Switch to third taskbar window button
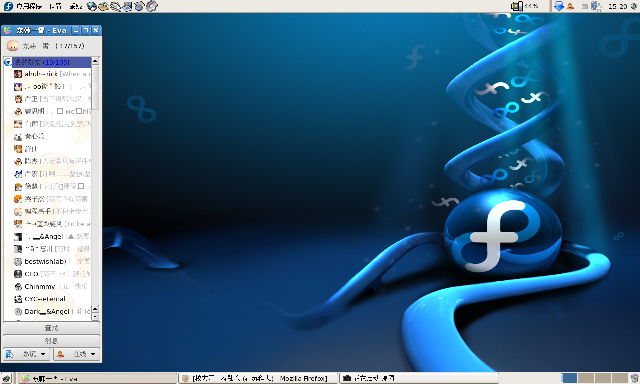640x384 pixels. [x=418, y=378]
